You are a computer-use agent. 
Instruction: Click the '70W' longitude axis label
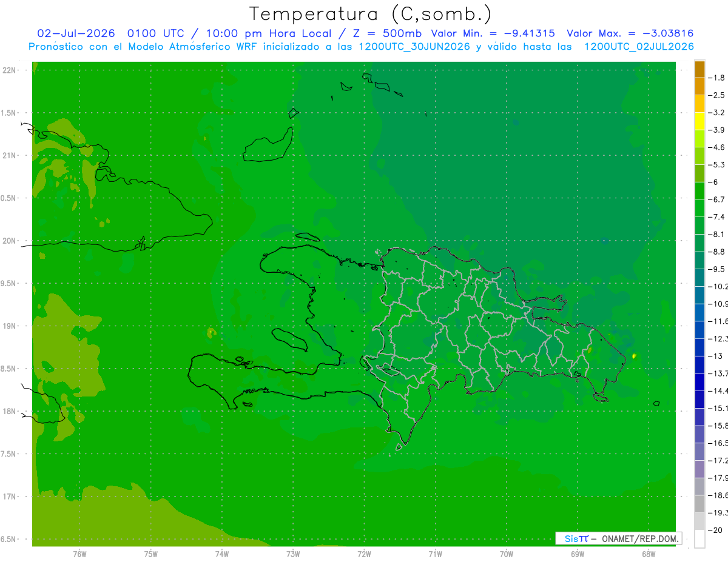507,554
